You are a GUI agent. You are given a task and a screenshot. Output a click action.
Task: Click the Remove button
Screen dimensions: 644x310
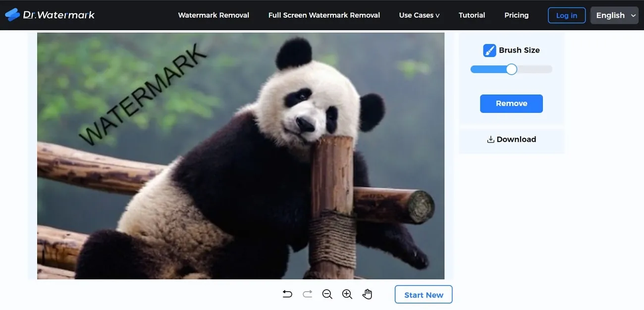click(x=511, y=103)
